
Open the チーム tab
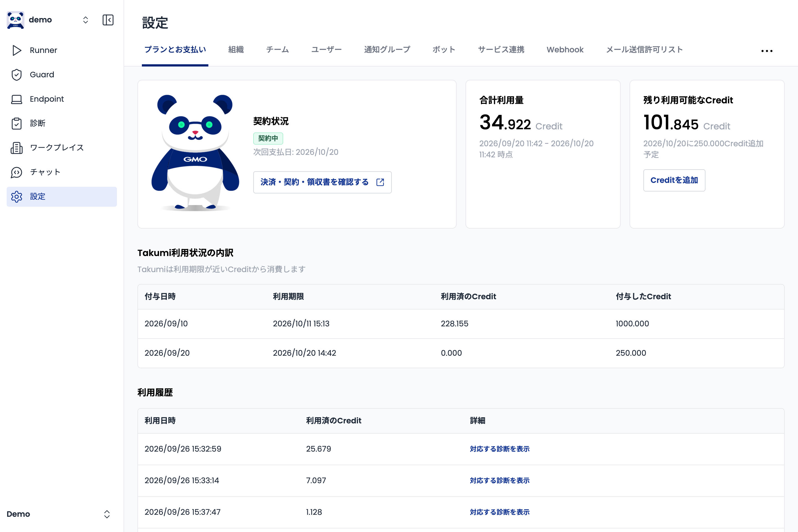point(278,50)
